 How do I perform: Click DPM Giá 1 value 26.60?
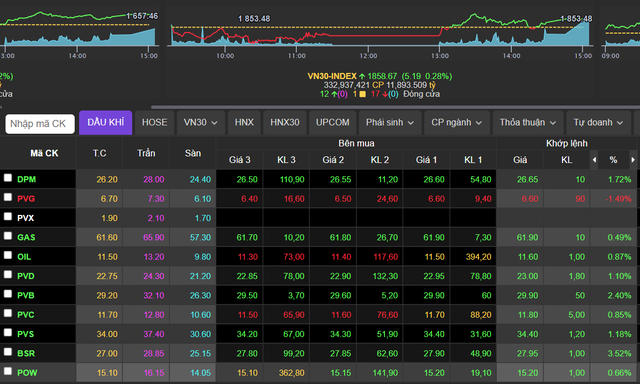pyautogui.click(x=434, y=180)
